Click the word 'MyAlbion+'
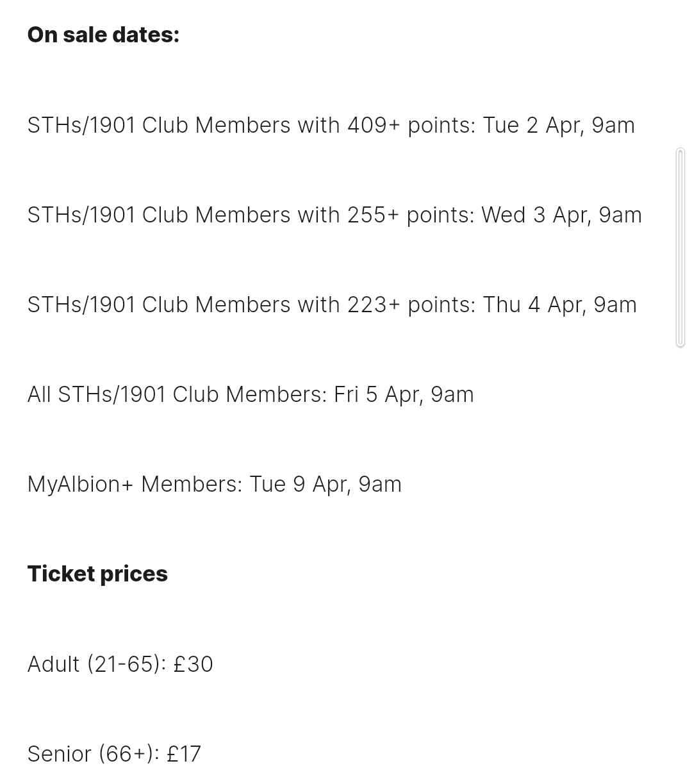This screenshot has height=784, width=692. [81, 484]
